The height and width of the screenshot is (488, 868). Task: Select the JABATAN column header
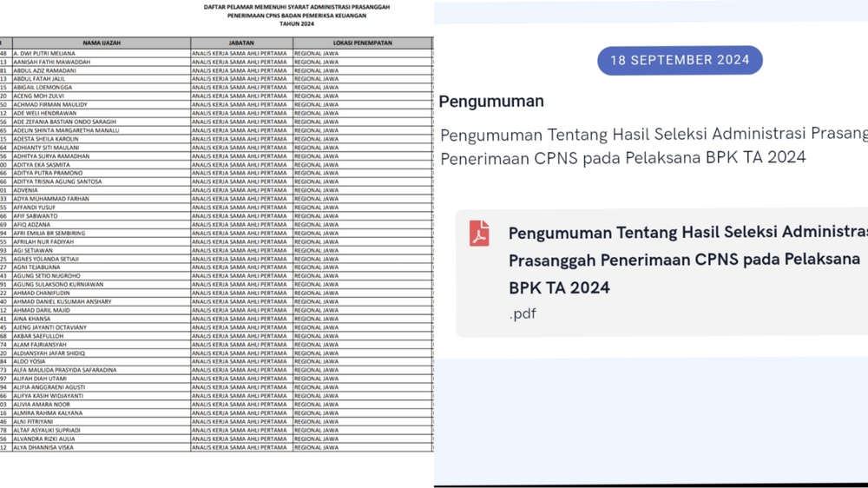[241, 43]
